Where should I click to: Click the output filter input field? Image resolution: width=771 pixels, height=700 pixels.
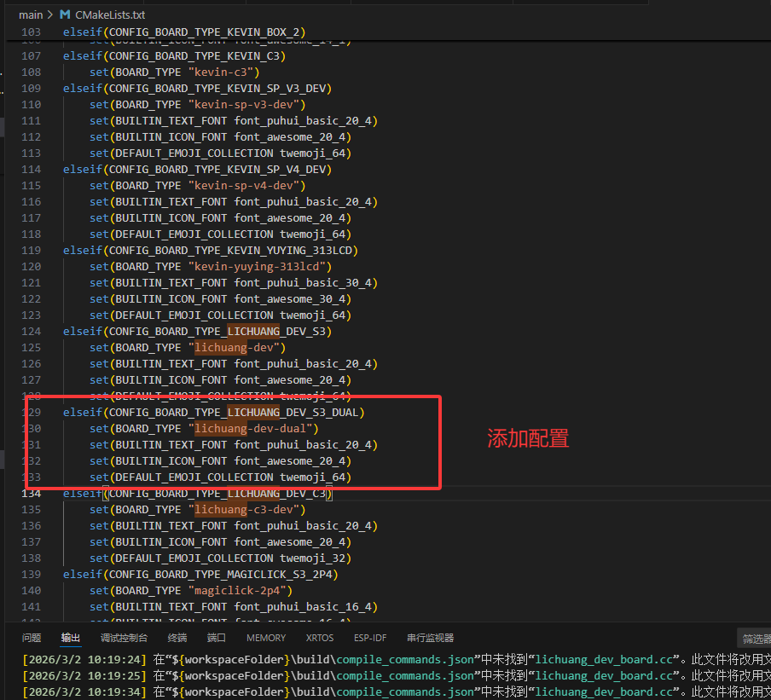pos(754,639)
